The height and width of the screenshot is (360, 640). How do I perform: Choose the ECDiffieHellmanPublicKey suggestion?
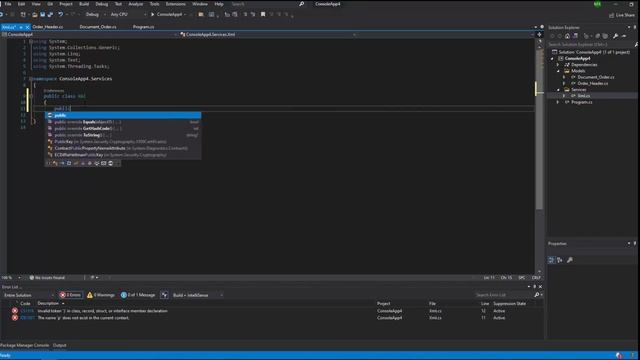[123, 155]
